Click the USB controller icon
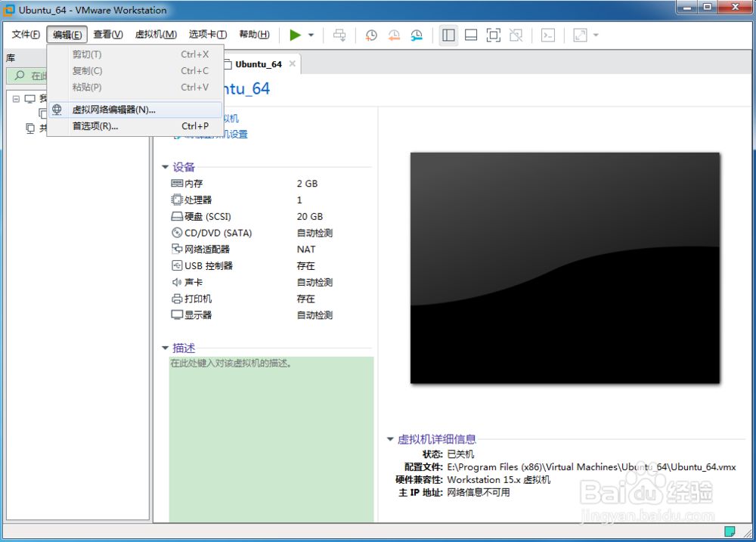Image resolution: width=756 pixels, height=542 pixels. click(x=177, y=265)
